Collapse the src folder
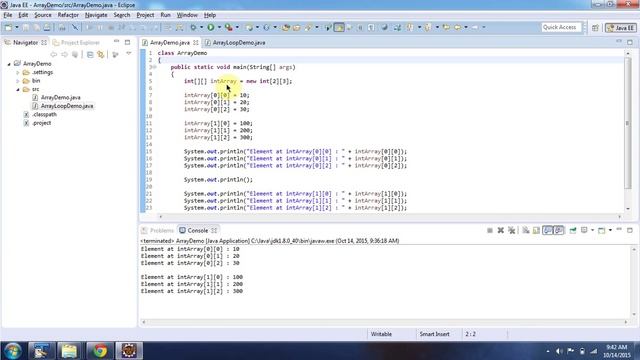The image size is (640, 360). pos(18,89)
